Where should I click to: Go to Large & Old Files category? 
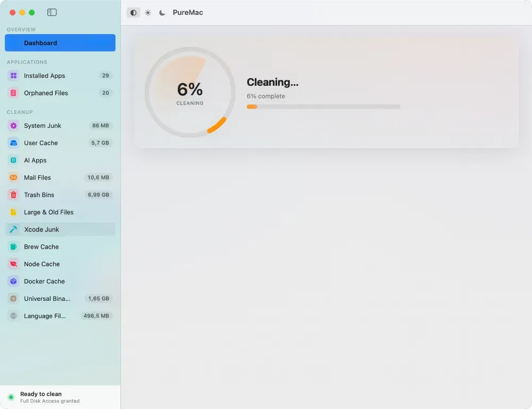(60, 212)
